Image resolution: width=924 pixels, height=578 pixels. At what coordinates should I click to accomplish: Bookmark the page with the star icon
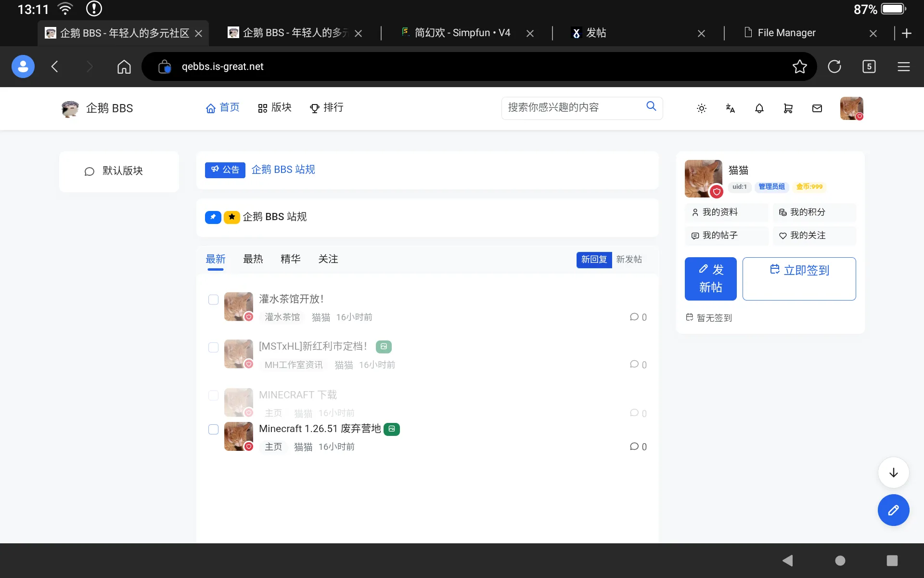point(799,66)
